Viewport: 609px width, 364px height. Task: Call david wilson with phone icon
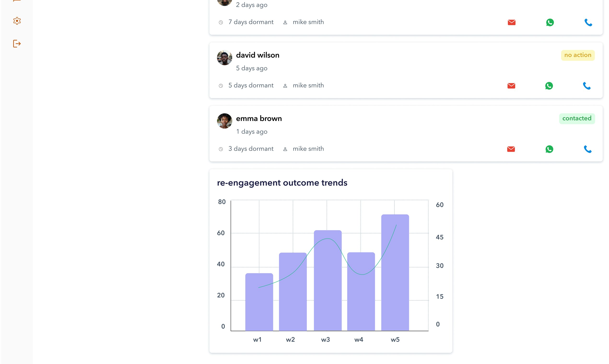tap(587, 85)
